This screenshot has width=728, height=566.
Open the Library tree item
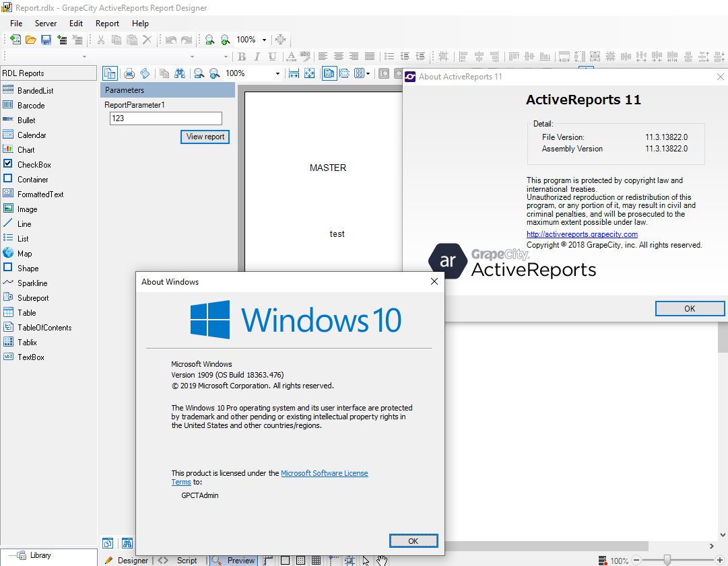tap(40, 555)
